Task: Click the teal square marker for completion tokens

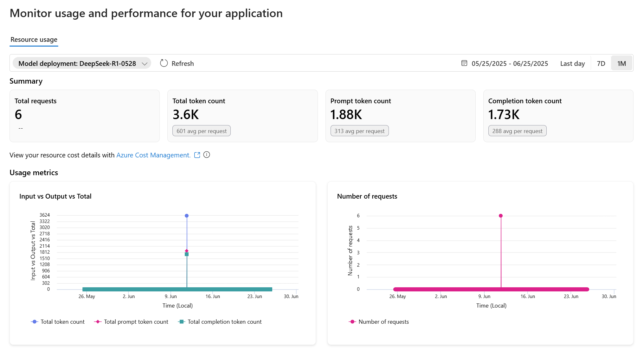Action: point(186,254)
